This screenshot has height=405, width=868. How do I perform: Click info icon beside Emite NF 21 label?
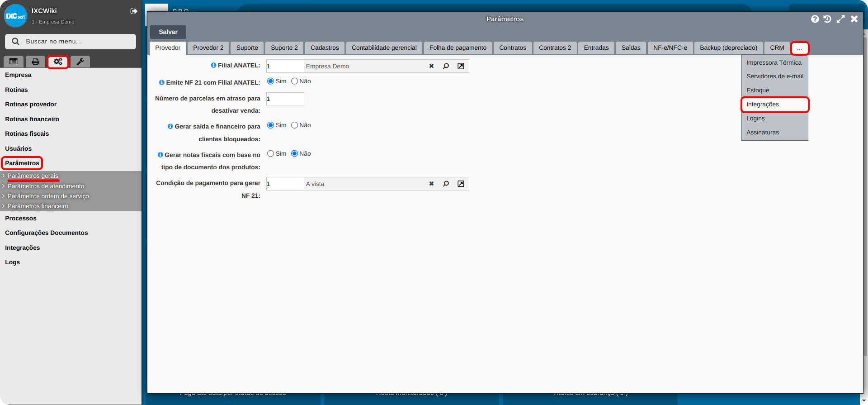point(161,82)
